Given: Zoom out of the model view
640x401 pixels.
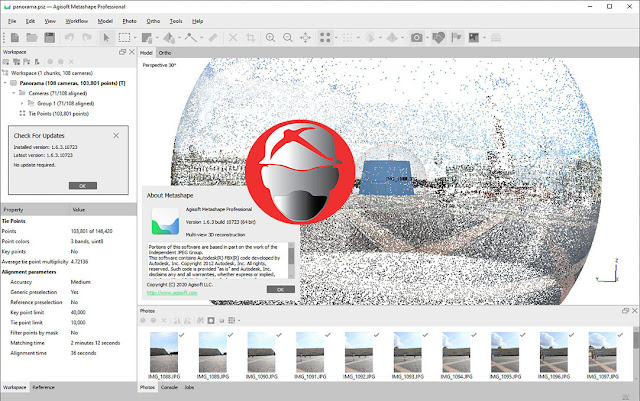Looking at the screenshot, I should point(288,38).
